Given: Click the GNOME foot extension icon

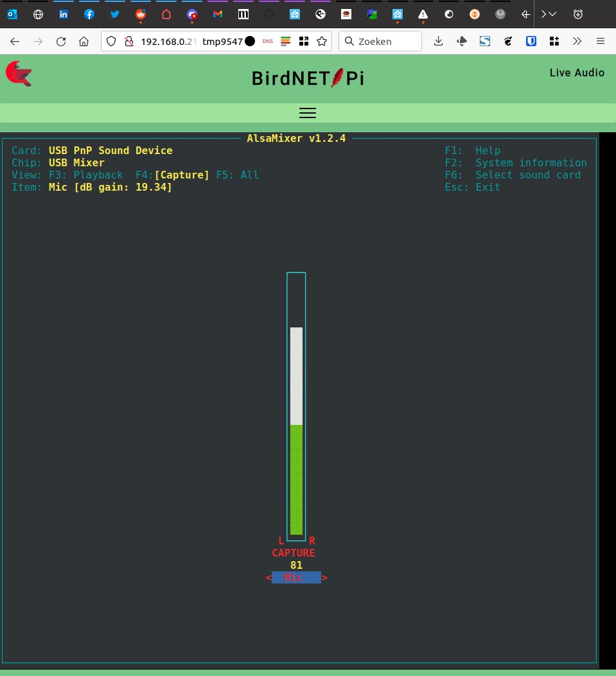Looking at the screenshot, I should 508,41.
